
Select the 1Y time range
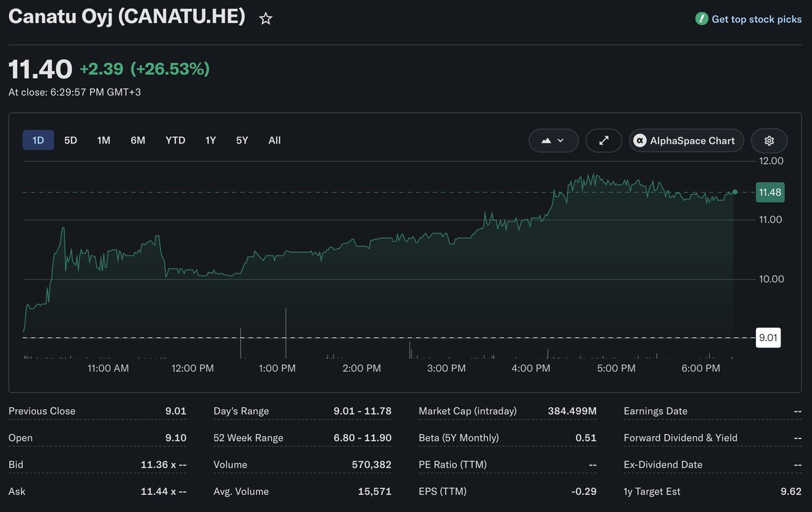point(210,140)
